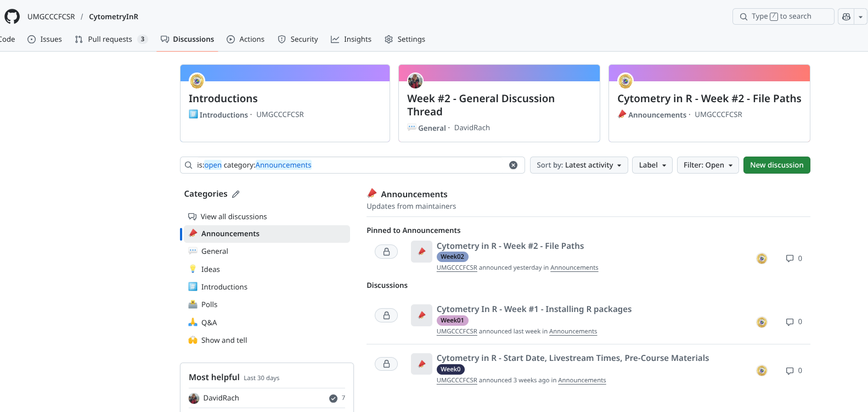Screen dimensions: 868x412
Task: Click the lock toggle on Week #1 discussion
Action: coord(386,315)
